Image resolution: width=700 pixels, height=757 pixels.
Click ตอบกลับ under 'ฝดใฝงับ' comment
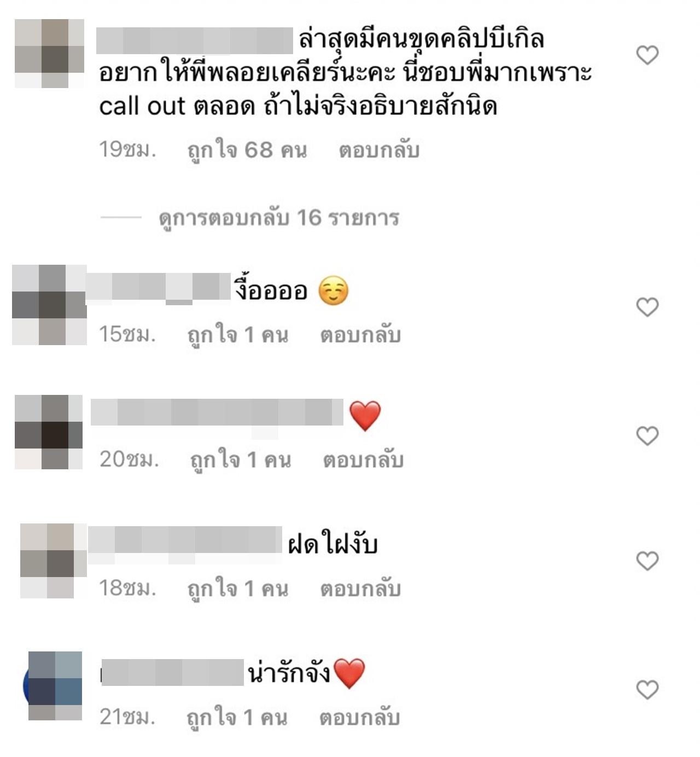(x=360, y=589)
